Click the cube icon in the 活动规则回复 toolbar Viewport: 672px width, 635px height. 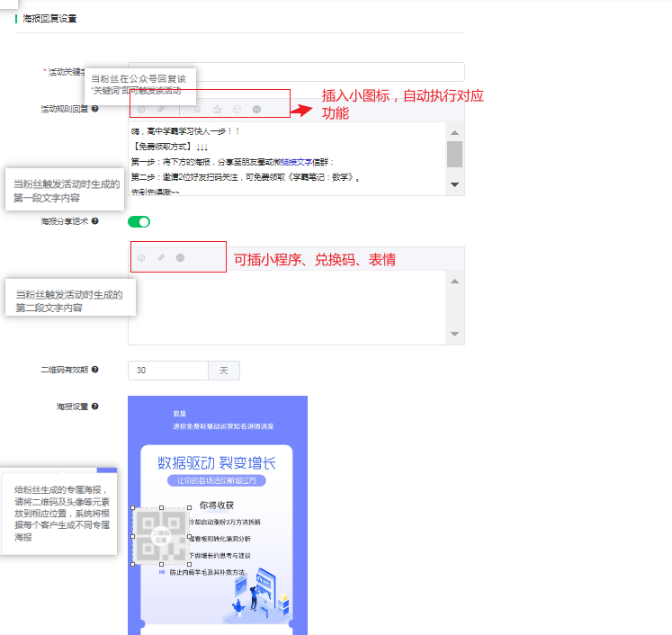[x=237, y=109]
